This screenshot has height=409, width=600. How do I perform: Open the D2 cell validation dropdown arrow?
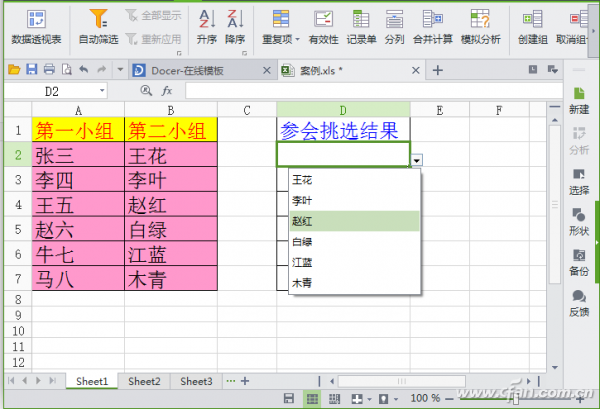tap(416, 160)
